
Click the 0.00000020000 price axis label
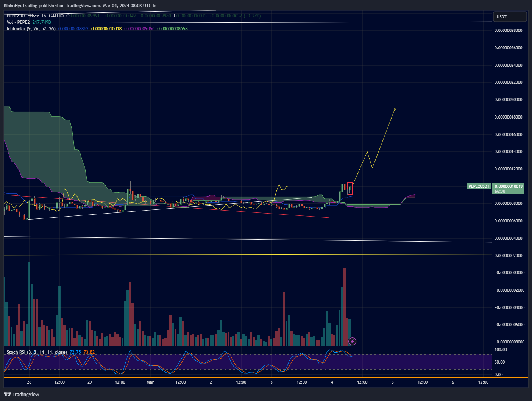(x=508, y=100)
